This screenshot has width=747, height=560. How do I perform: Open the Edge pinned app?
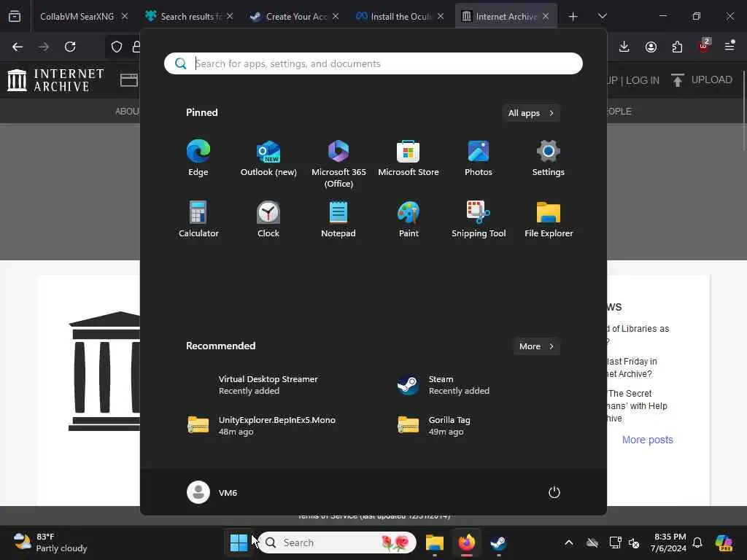click(198, 158)
